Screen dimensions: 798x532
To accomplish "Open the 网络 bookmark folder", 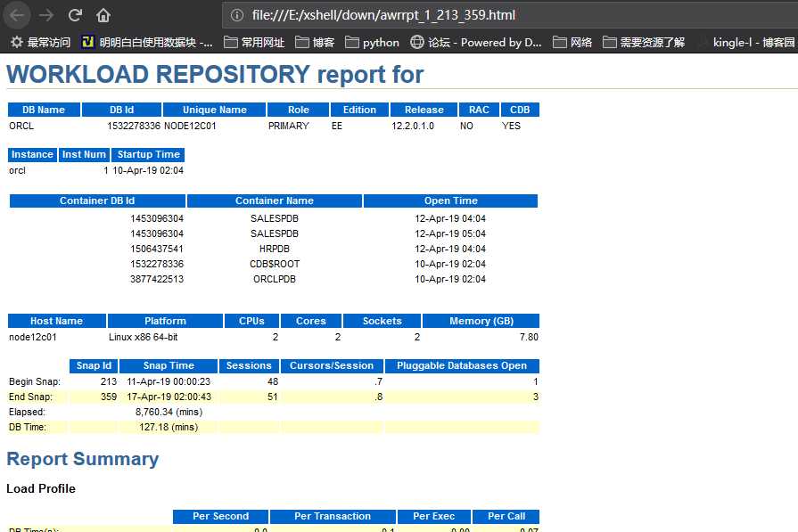I will pyautogui.click(x=572, y=42).
